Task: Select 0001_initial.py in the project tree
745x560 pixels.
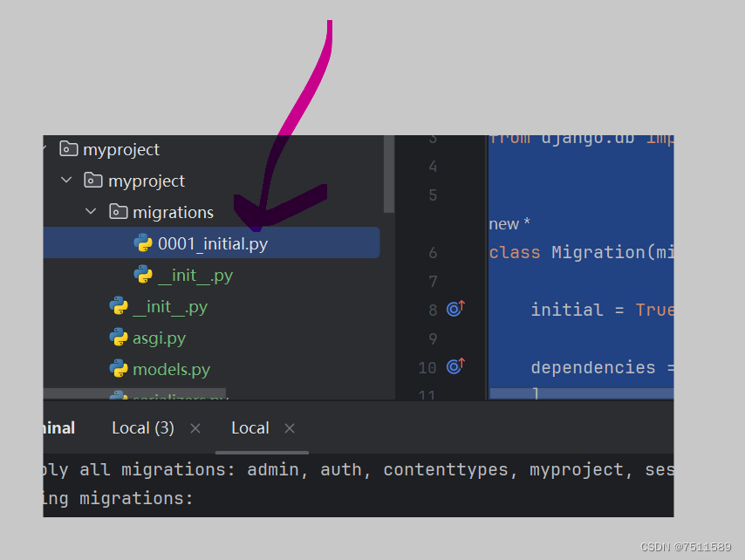Action: pyautogui.click(x=211, y=243)
